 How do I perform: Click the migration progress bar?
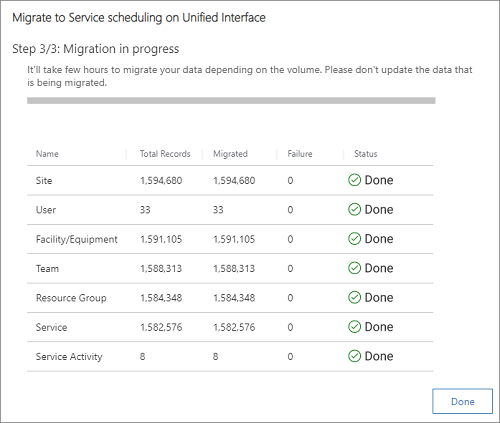[231, 101]
